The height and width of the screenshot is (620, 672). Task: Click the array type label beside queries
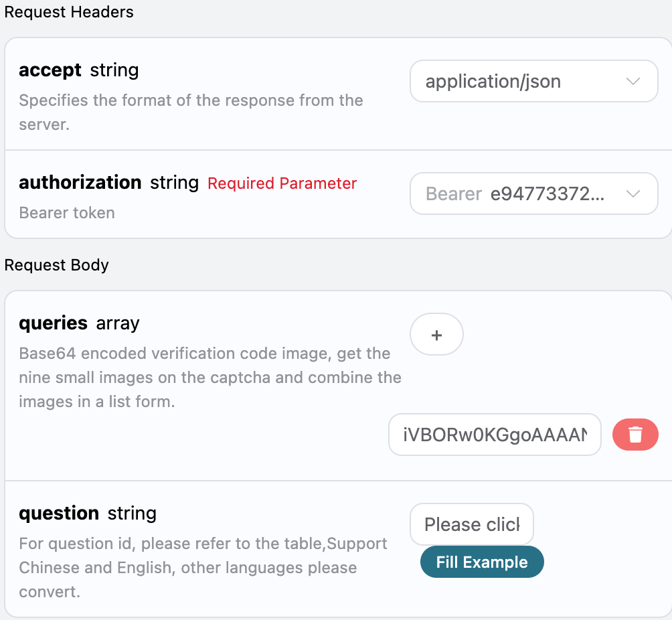[x=118, y=323]
